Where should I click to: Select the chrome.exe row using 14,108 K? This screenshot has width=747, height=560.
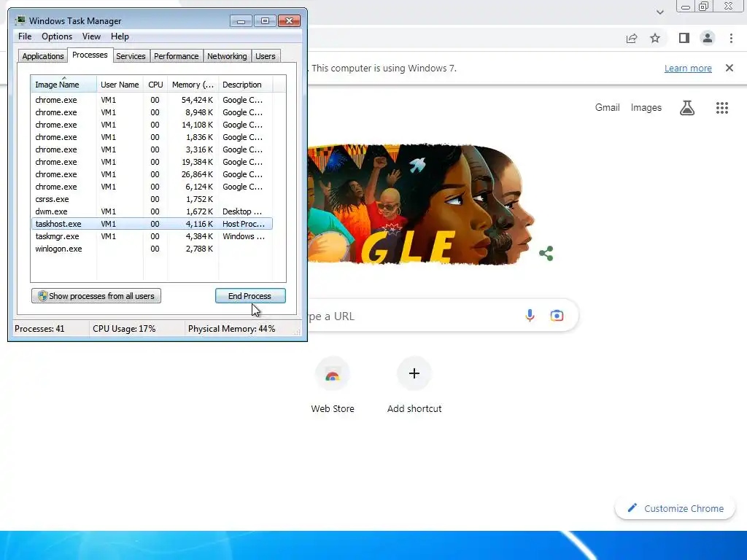coord(152,125)
